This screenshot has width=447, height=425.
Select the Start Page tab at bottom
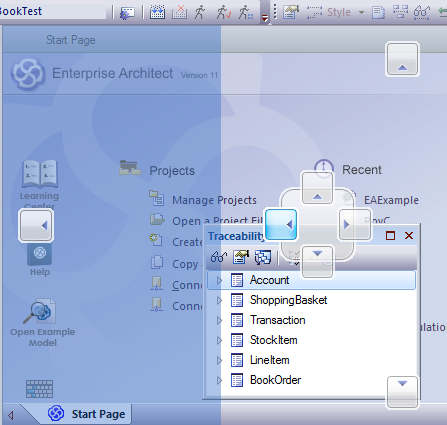tap(87, 414)
